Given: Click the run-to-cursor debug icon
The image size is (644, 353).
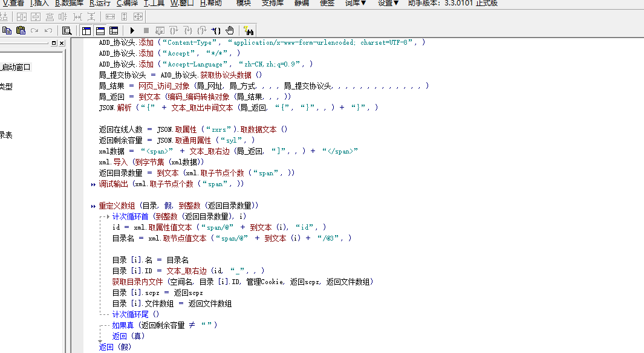Looking at the screenshot, I should click(216, 30).
